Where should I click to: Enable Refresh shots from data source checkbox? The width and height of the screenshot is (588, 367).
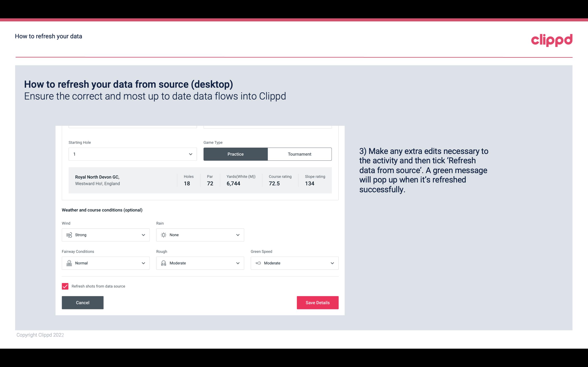tap(65, 286)
